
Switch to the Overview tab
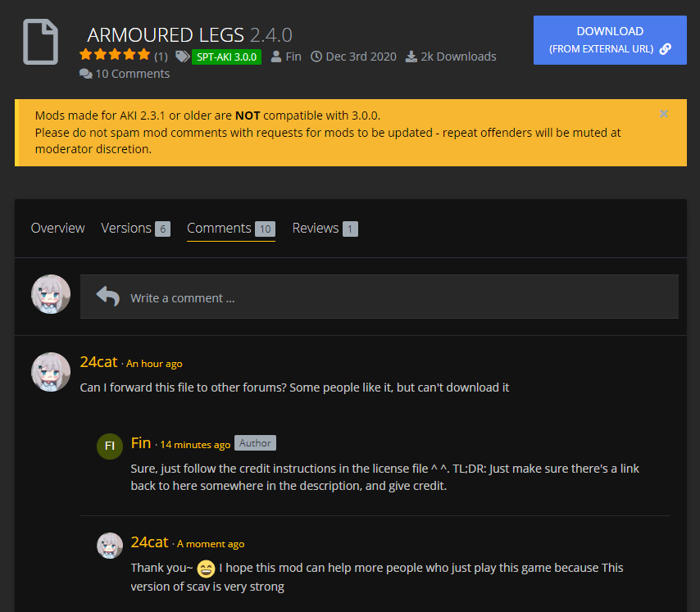pos(57,229)
